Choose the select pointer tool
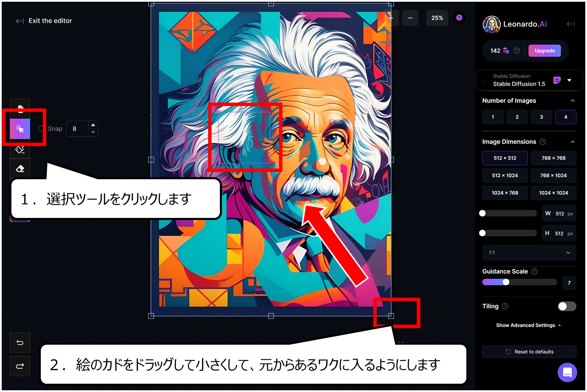Viewport: 587px width, 392px height. 20,129
